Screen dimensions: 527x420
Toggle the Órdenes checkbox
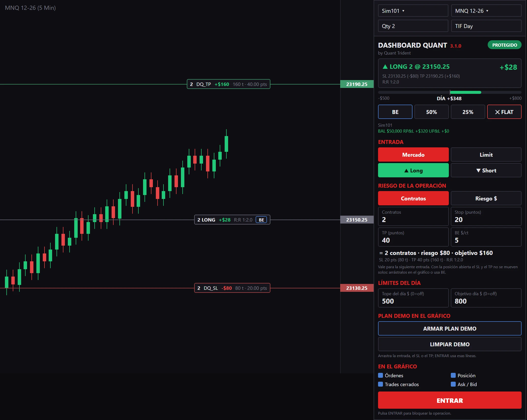coord(381,375)
